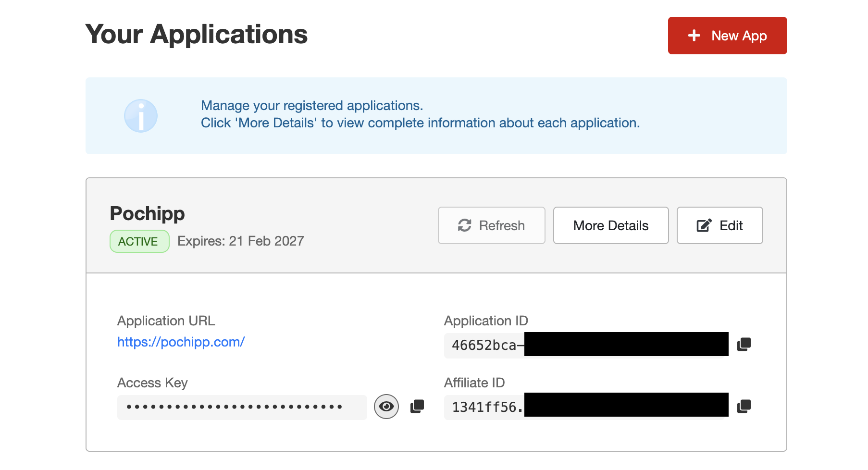Open More Details for Pochipp

click(x=610, y=225)
